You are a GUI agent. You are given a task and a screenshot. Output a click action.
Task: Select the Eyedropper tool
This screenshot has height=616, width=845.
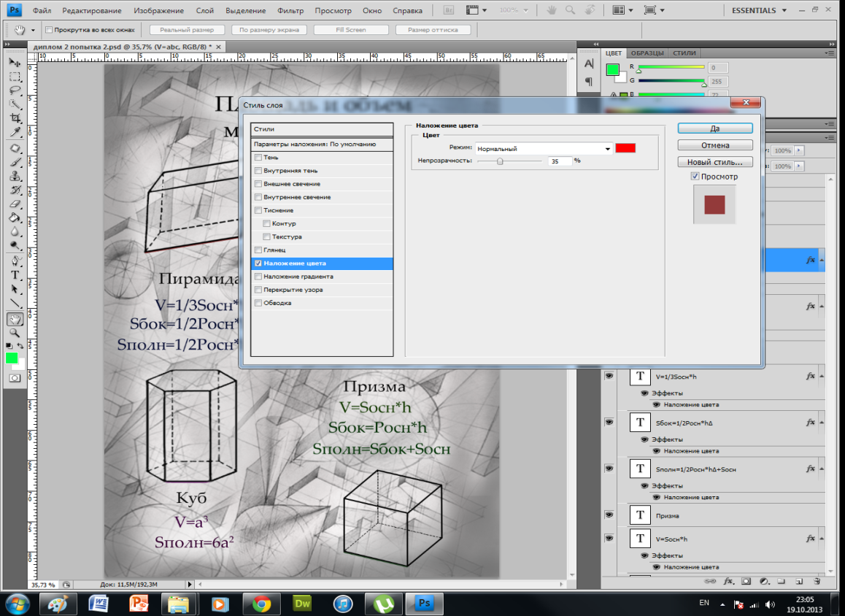click(15, 132)
